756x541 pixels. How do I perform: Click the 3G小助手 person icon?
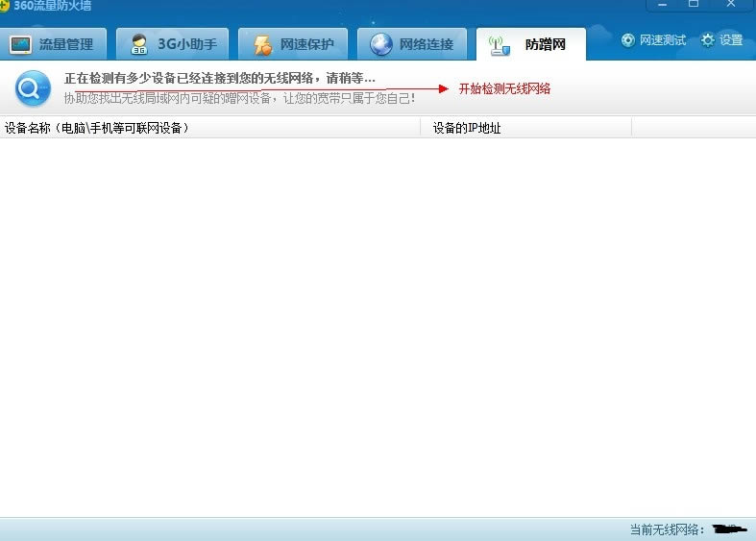140,44
